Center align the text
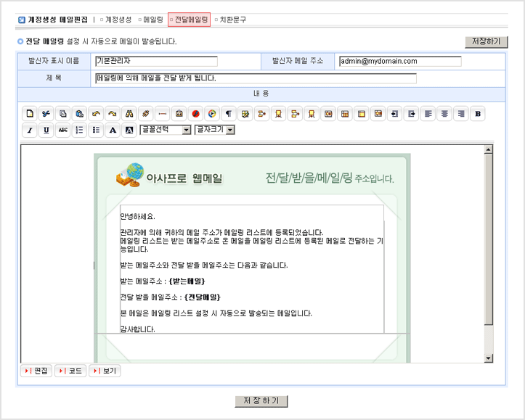 444,113
